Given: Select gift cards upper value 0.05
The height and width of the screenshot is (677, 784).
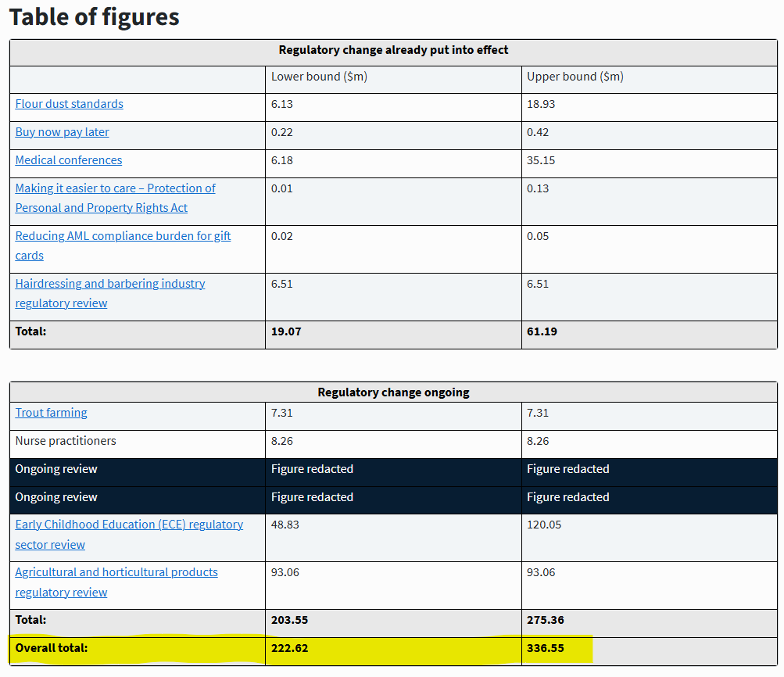Looking at the screenshot, I should [538, 236].
